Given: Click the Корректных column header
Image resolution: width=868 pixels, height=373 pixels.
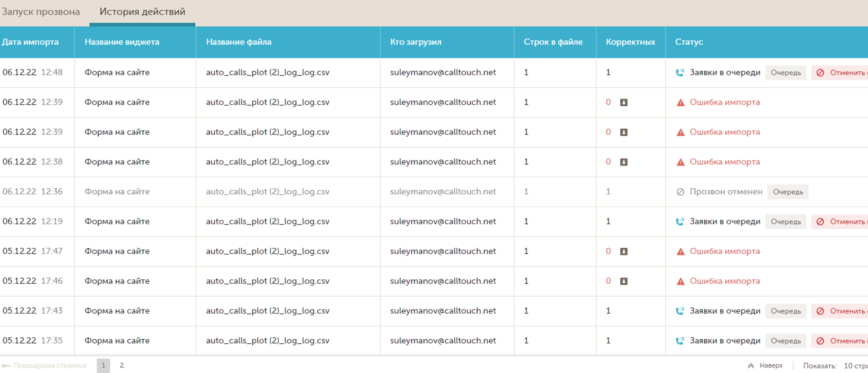Looking at the screenshot, I should point(630,42).
